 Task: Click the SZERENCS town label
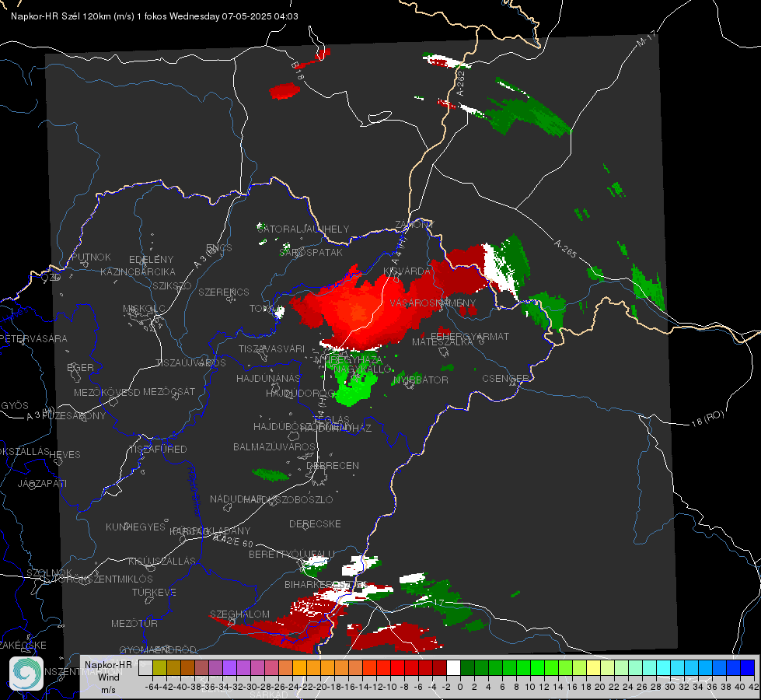pos(224,292)
